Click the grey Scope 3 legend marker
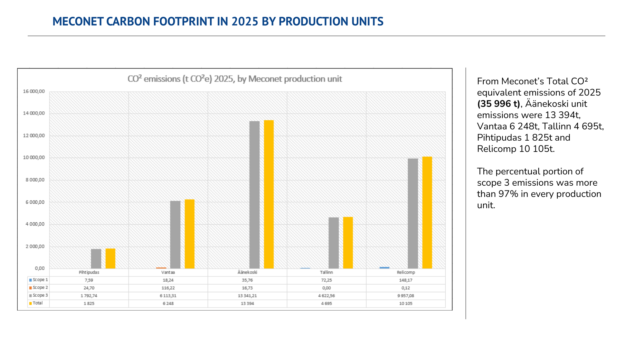 [x=31, y=295]
